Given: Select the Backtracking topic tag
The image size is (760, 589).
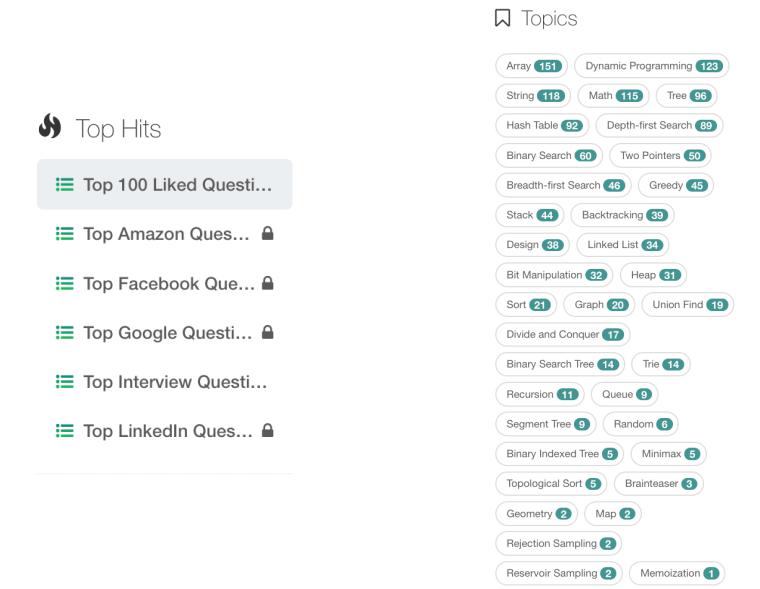Looking at the screenshot, I should (x=622, y=215).
